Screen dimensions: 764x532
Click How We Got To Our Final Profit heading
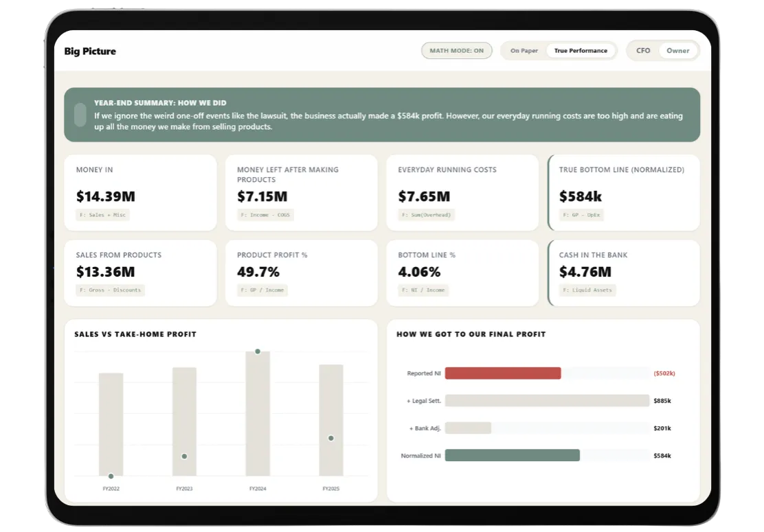(471, 334)
